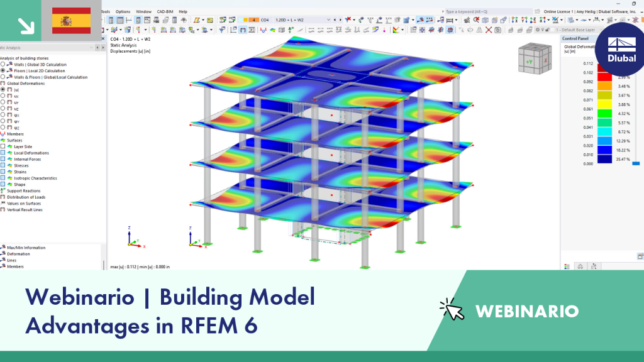Screen dimensions: 644x362
Task: Select Floors Local 2D Calculation radio
Action: pyautogui.click(x=3, y=70)
